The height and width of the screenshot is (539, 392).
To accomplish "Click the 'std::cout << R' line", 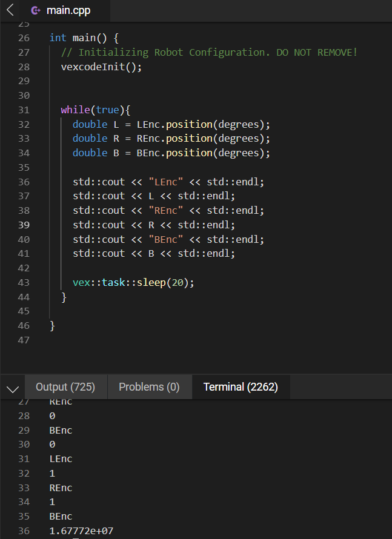I will click(154, 225).
